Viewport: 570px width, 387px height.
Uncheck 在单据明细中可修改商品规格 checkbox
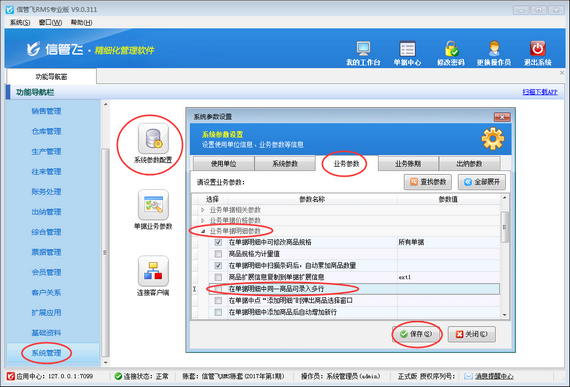(x=218, y=242)
